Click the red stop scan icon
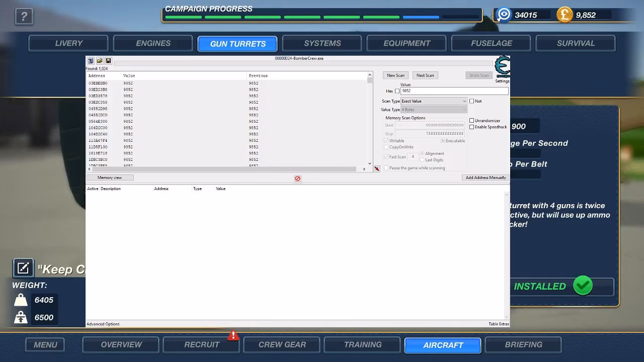This screenshot has height=362, width=644. click(298, 177)
